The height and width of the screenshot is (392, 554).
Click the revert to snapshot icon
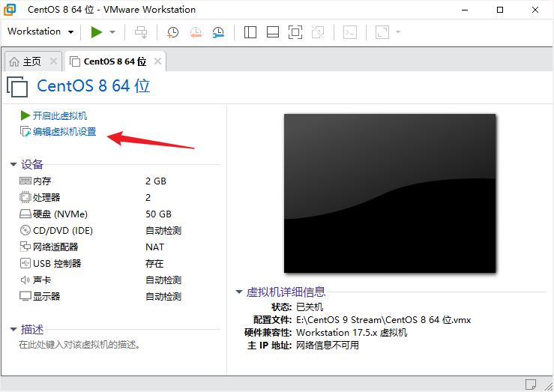[x=196, y=32]
